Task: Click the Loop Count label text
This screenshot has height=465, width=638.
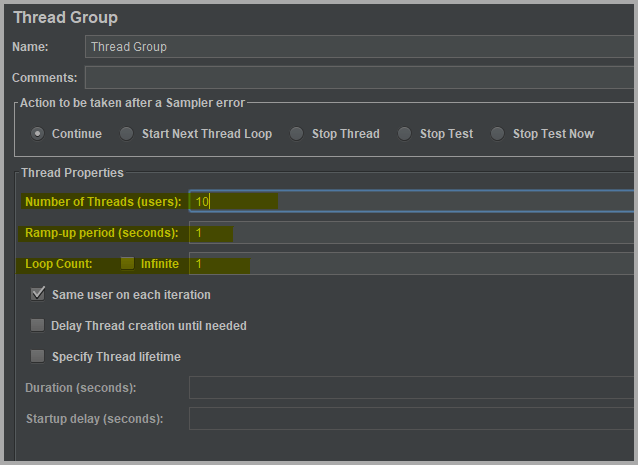Action: tap(58, 264)
